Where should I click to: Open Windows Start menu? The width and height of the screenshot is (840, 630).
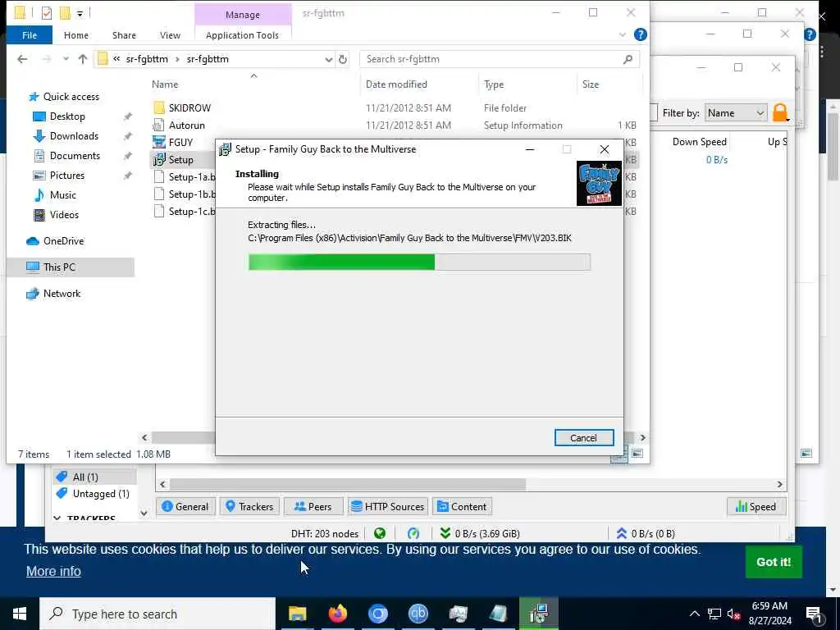coord(20,614)
